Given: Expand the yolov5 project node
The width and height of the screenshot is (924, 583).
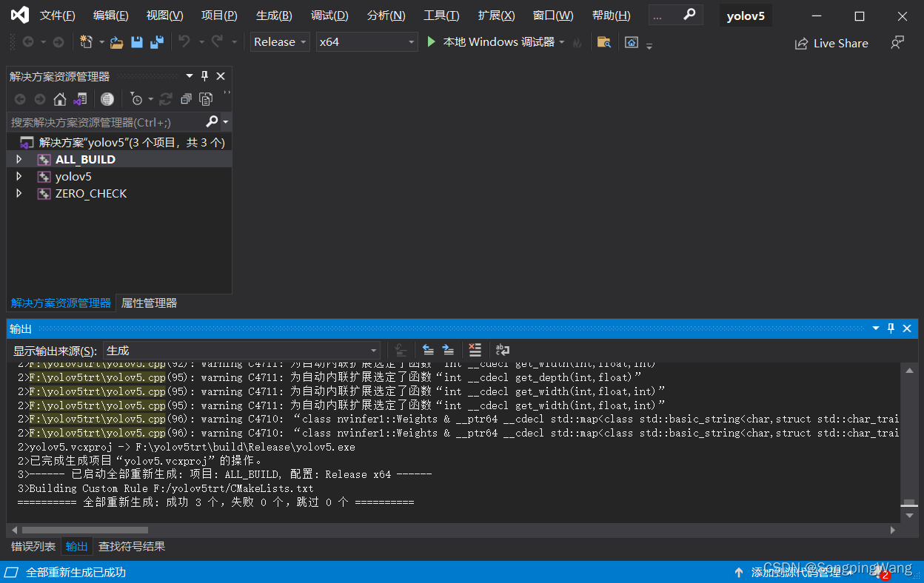Looking at the screenshot, I should 19,176.
